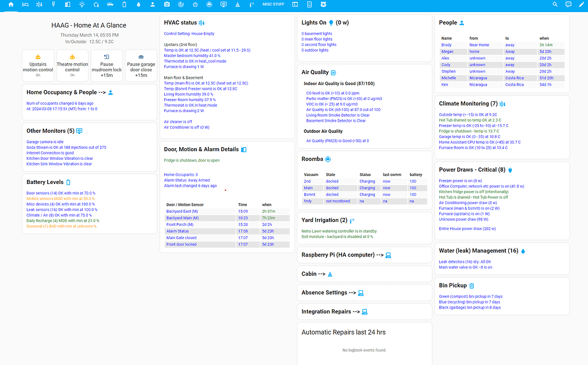The width and height of the screenshot is (588, 365).
Task: Switch to the MISC STUFF tab
Action: (x=274, y=5)
